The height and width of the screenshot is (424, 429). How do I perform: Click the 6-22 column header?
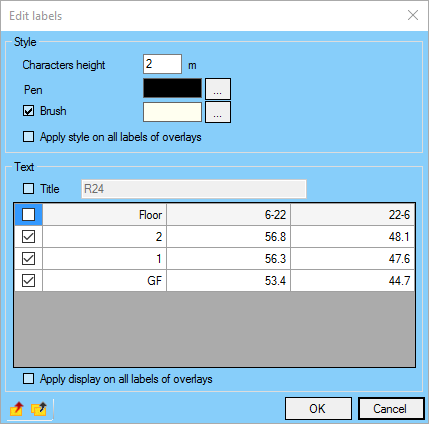pyautogui.click(x=228, y=214)
